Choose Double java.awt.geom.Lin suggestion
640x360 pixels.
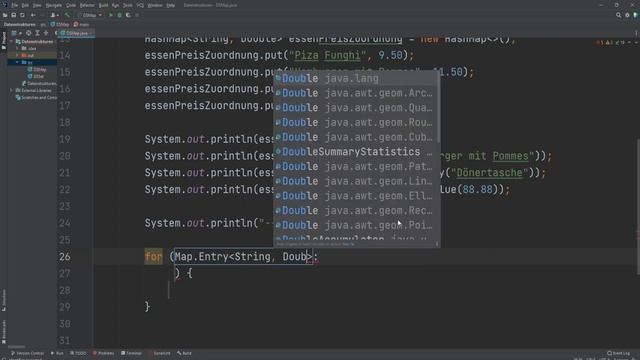click(355, 181)
